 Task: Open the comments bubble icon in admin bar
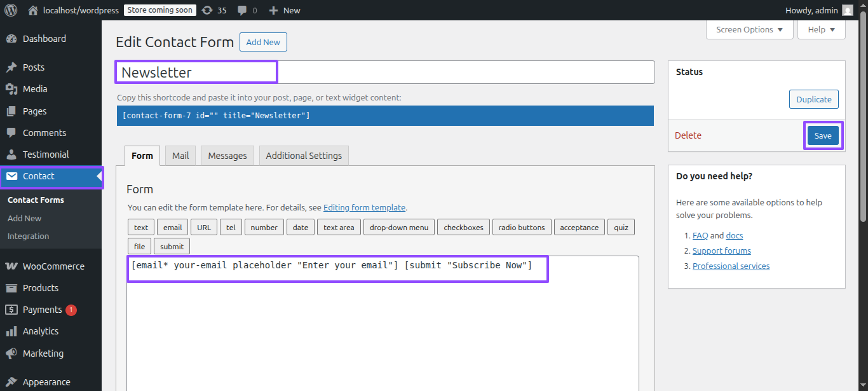click(242, 10)
